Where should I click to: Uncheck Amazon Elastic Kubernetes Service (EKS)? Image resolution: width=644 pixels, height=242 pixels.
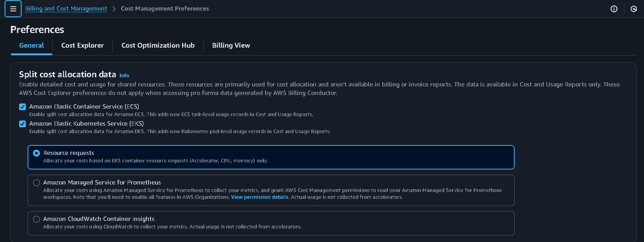click(x=22, y=124)
